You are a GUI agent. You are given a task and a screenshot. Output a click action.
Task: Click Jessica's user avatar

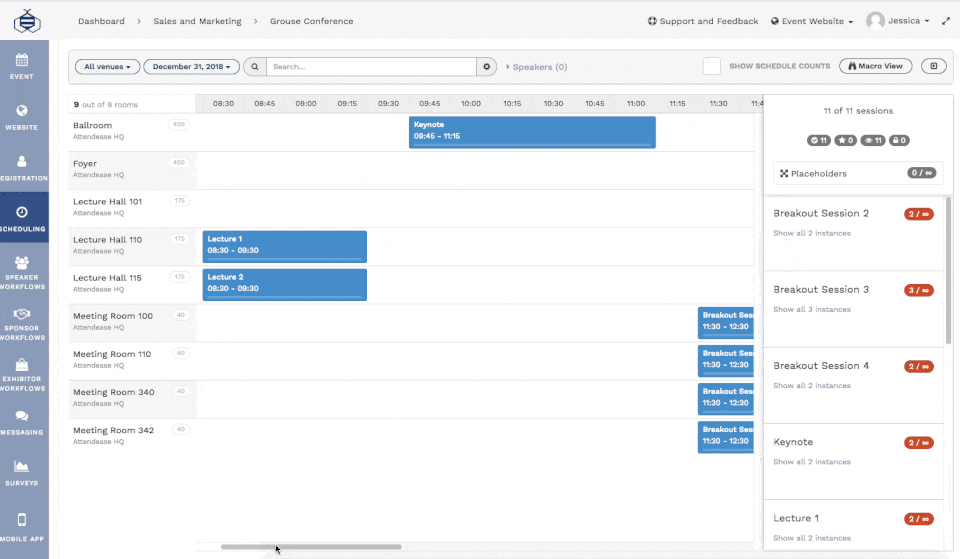(x=875, y=21)
